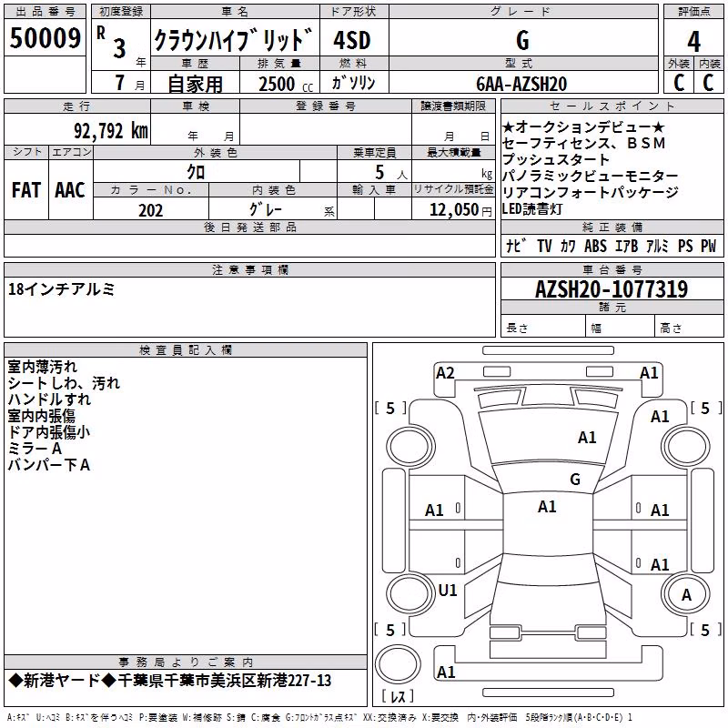This screenshot has width=728, height=728.
Task: Click overall evaluation score 4
Action: coord(693,42)
